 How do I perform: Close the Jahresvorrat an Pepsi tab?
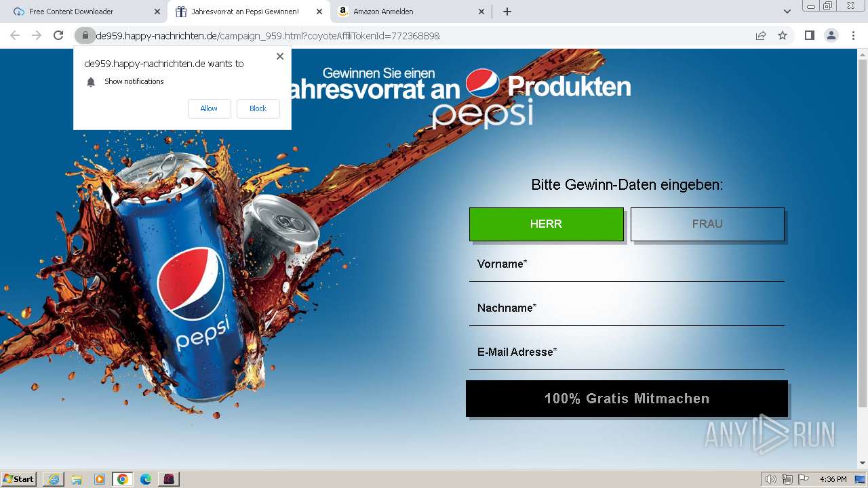pos(319,12)
